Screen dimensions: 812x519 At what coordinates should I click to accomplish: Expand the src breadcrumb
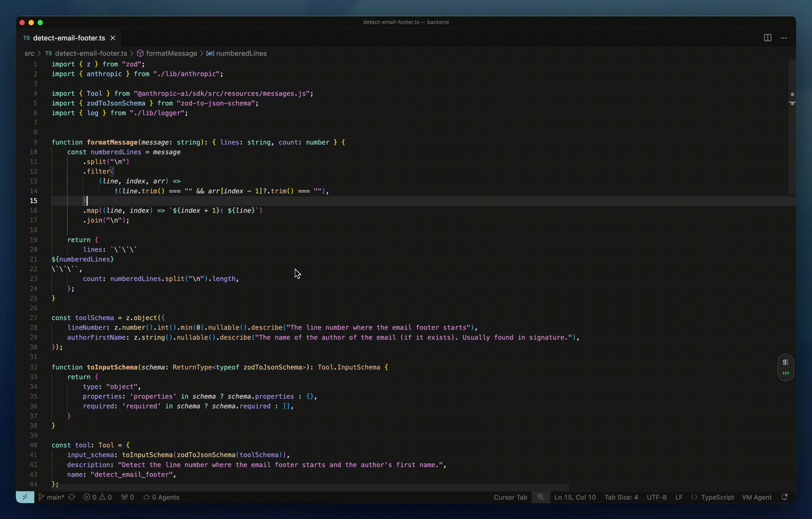click(29, 53)
